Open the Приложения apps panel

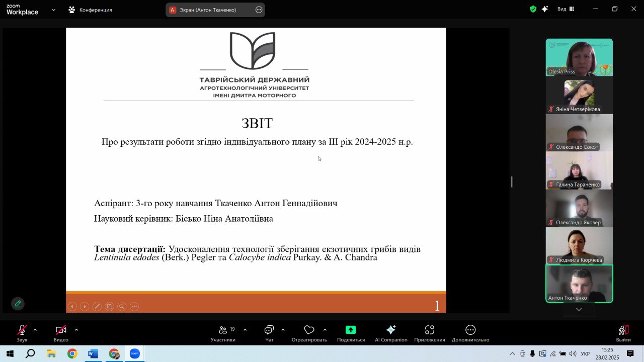click(x=430, y=333)
